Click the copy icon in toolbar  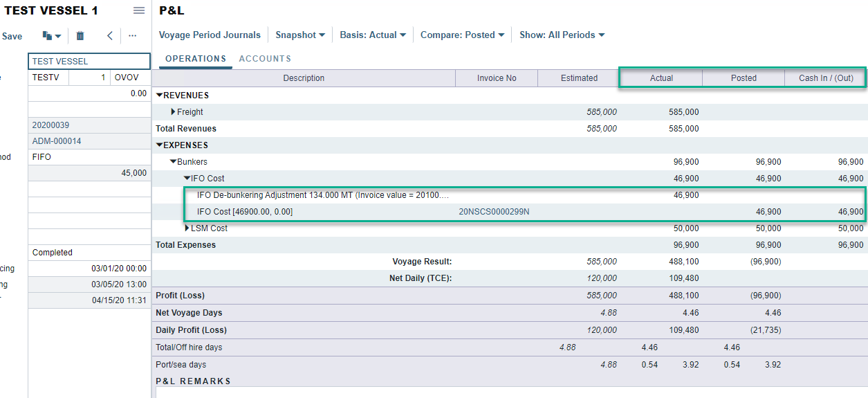point(51,36)
